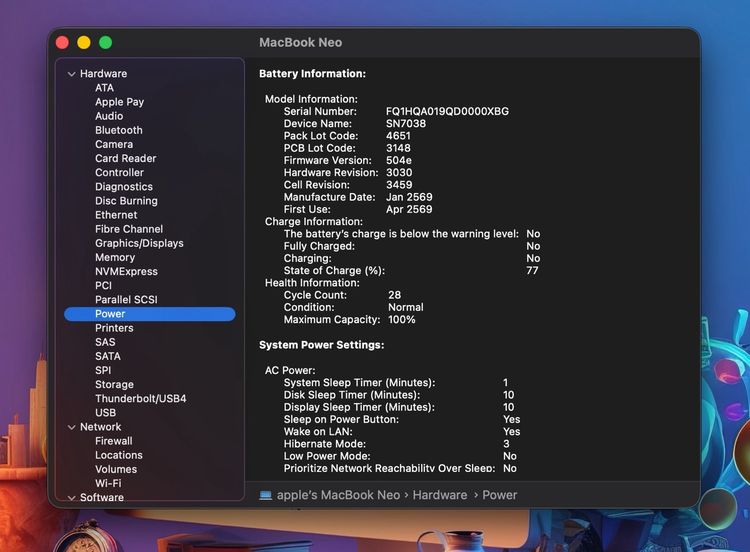Click the Maximum Capacity value 100%

pos(402,320)
